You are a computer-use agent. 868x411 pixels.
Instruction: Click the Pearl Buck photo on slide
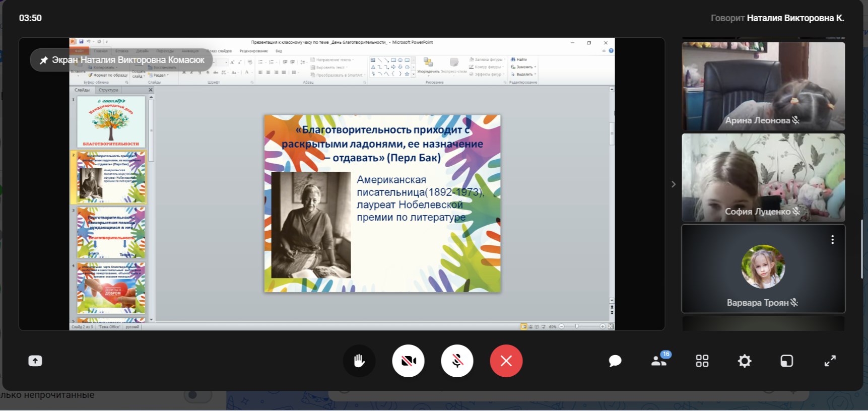tap(311, 225)
